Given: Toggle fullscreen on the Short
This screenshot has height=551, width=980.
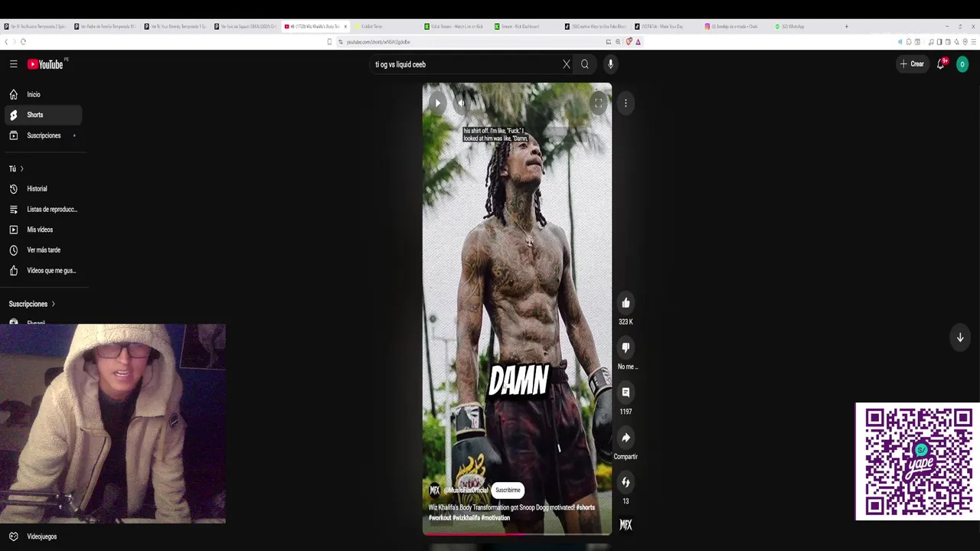Looking at the screenshot, I should pyautogui.click(x=598, y=103).
